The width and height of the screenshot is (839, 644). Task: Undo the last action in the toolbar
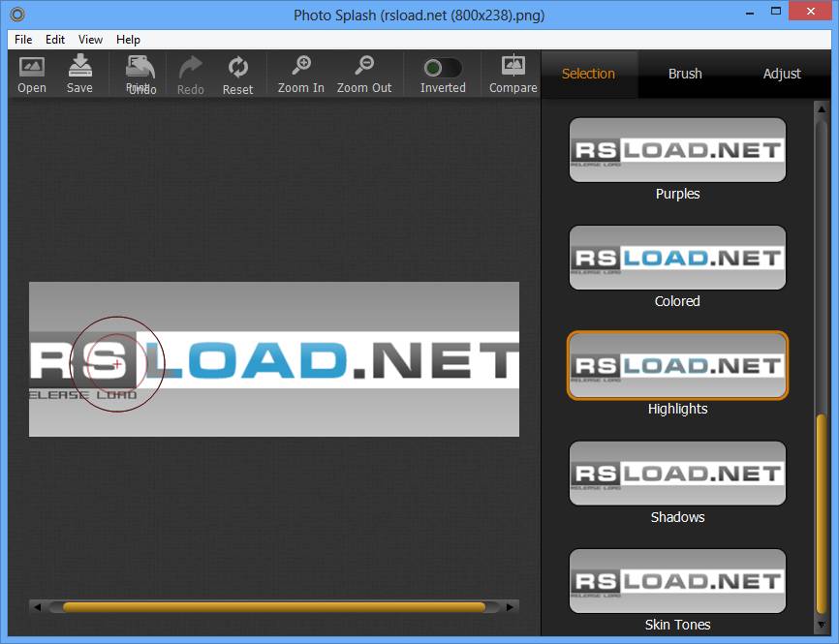click(140, 74)
